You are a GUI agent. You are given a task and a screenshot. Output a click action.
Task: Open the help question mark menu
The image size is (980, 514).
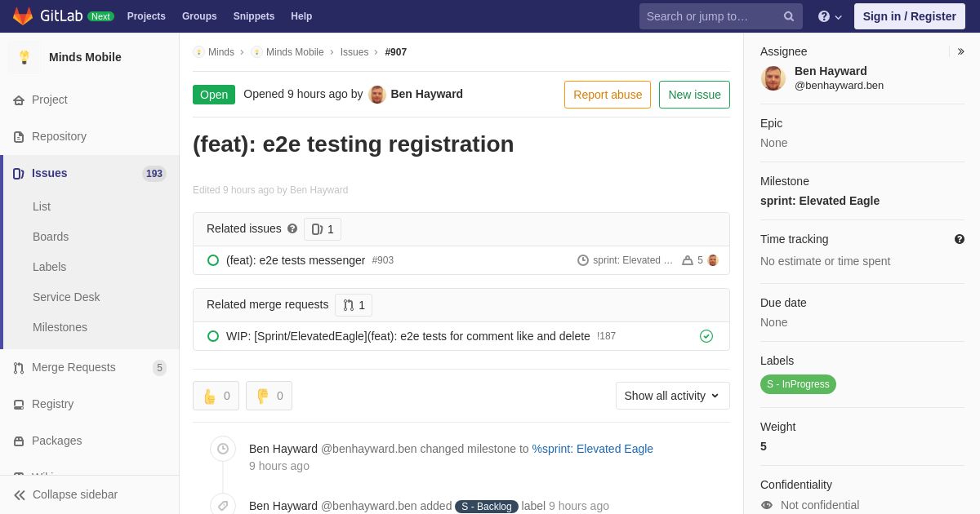click(x=829, y=16)
